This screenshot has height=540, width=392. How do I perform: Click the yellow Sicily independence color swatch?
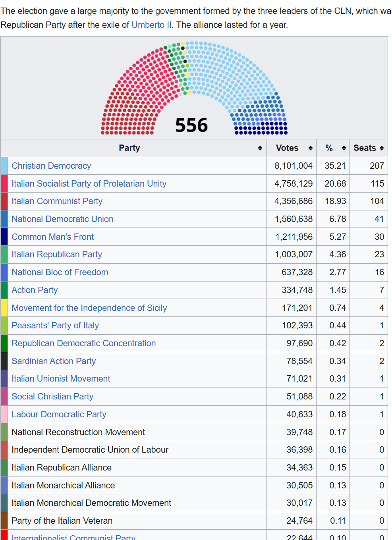tap(4, 308)
